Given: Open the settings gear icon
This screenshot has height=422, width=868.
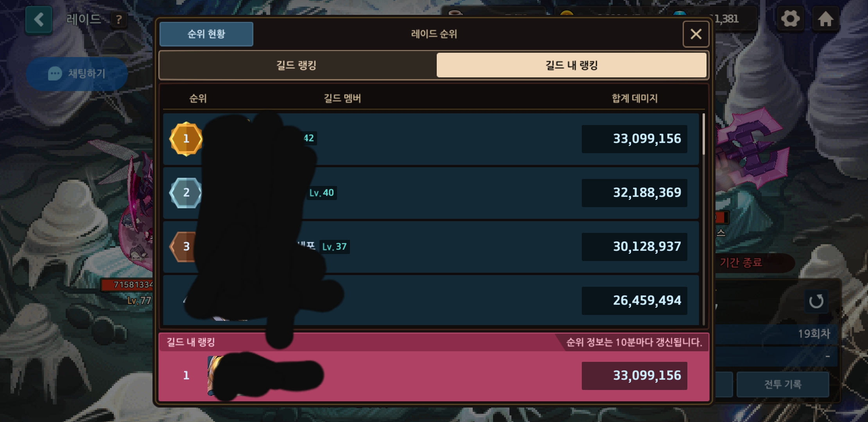Looking at the screenshot, I should 790,19.
